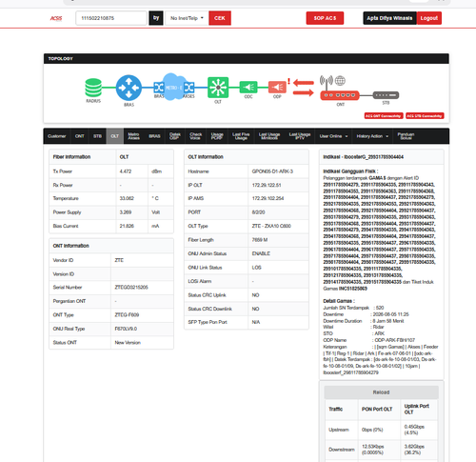Screen dimensions: 476x462
Task: Click the ACS ONT Connectivity button
Action: (384, 116)
